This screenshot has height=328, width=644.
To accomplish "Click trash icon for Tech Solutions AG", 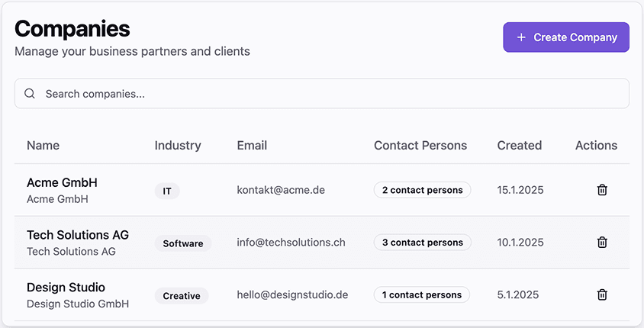I will (x=602, y=243).
